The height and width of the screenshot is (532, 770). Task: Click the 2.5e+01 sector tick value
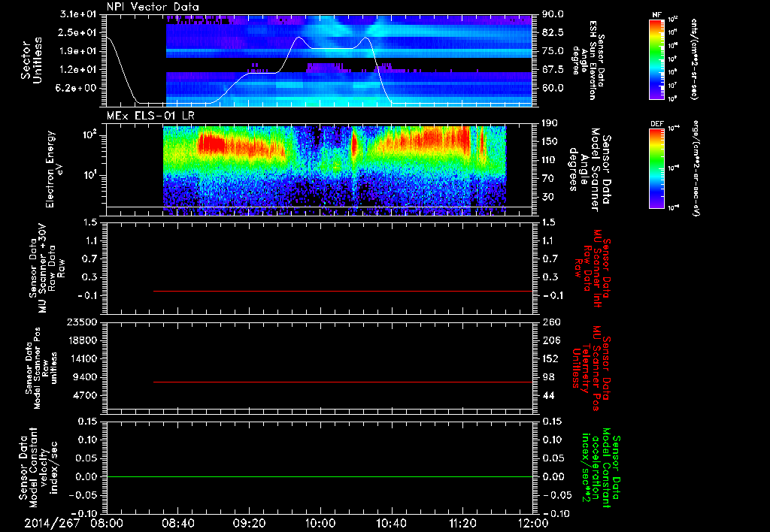coord(78,32)
